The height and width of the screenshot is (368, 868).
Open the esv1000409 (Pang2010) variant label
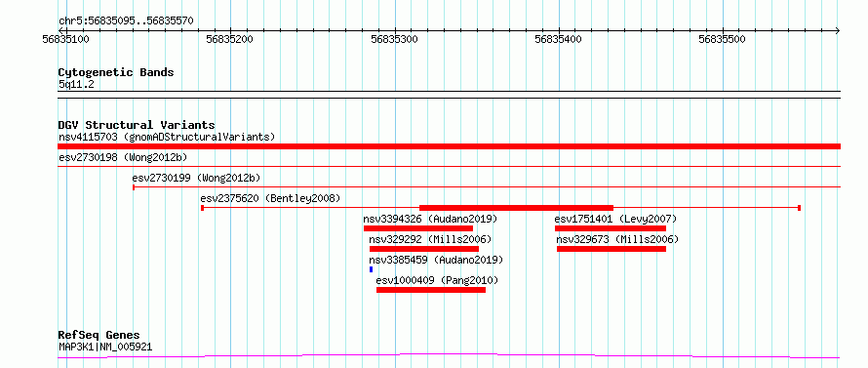tap(437, 280)
